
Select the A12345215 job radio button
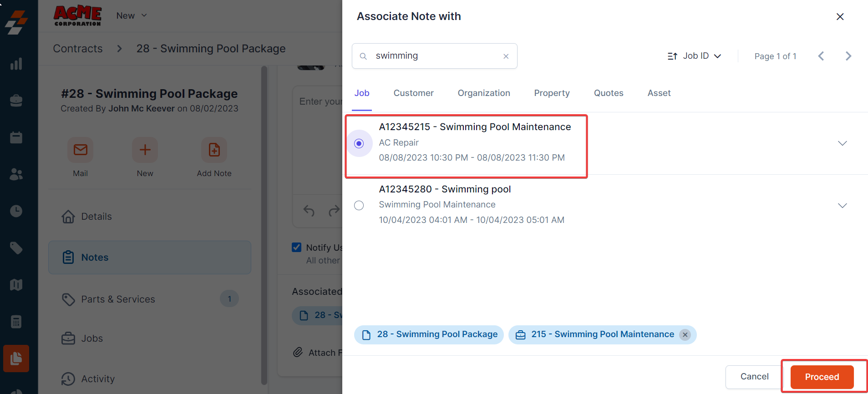pyautogui.click(x=359, y=144)
